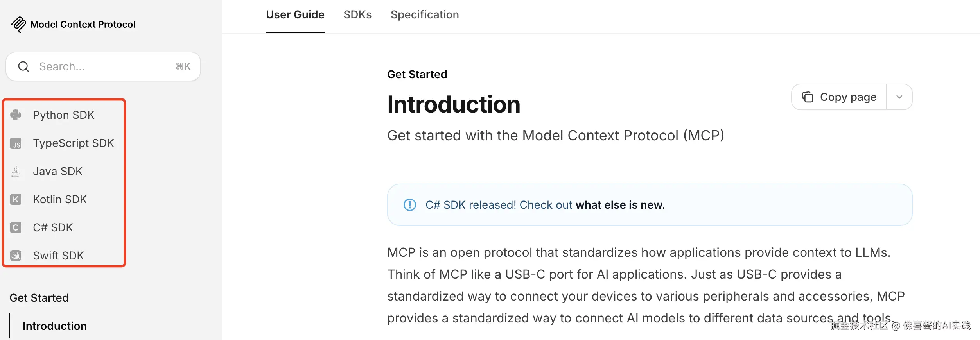This screenshot has width=980, height=340.
Task: Open Introduction in the sidebar navigation
Action: click(x=55, y=326)
